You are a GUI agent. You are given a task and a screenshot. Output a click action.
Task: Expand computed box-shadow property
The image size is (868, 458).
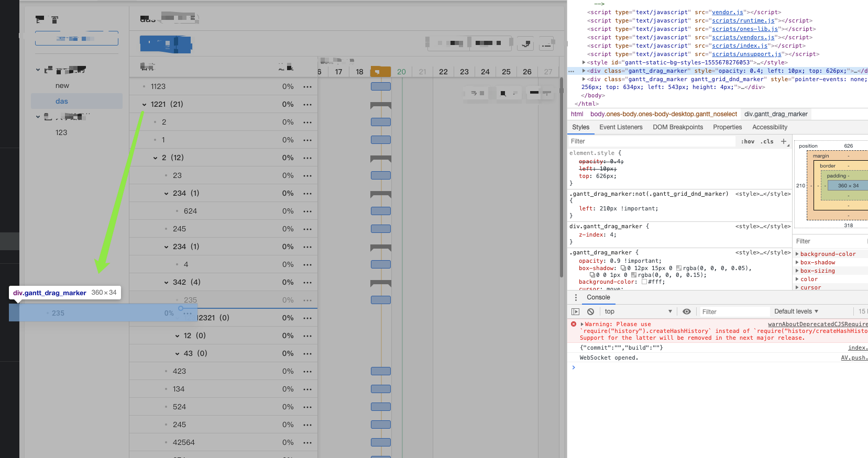tap(797, 262)
